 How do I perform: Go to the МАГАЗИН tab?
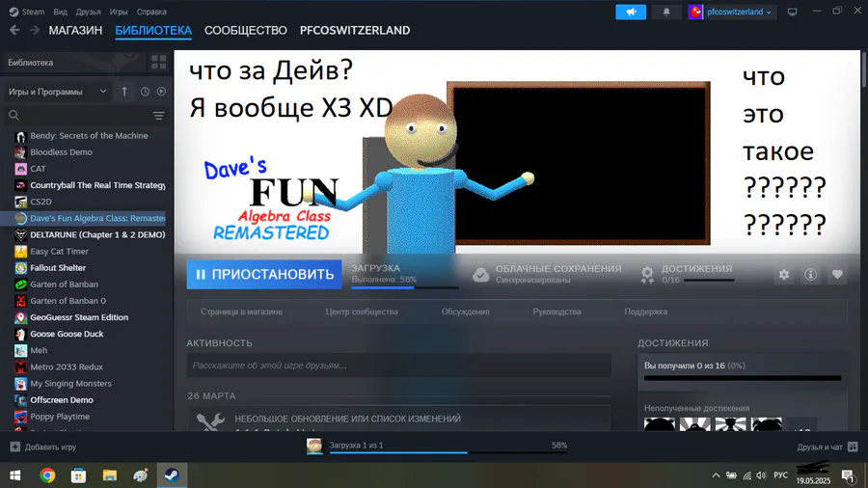coord(75,31)
